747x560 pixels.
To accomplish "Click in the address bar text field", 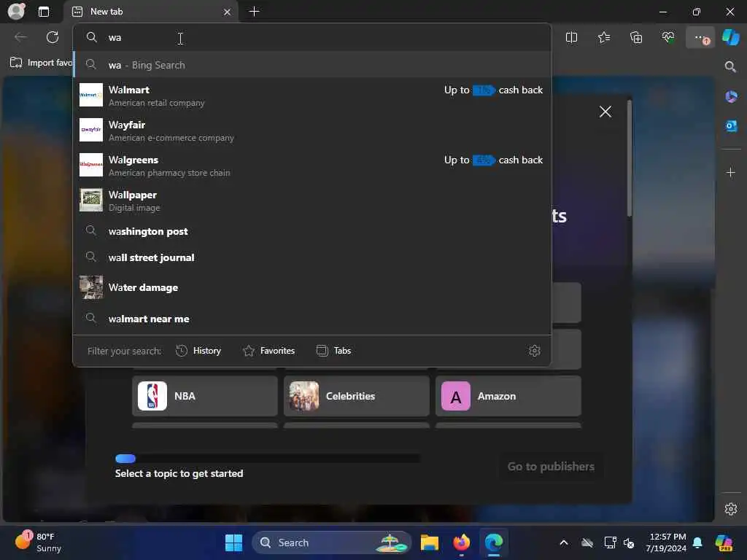I will point(312,38).
